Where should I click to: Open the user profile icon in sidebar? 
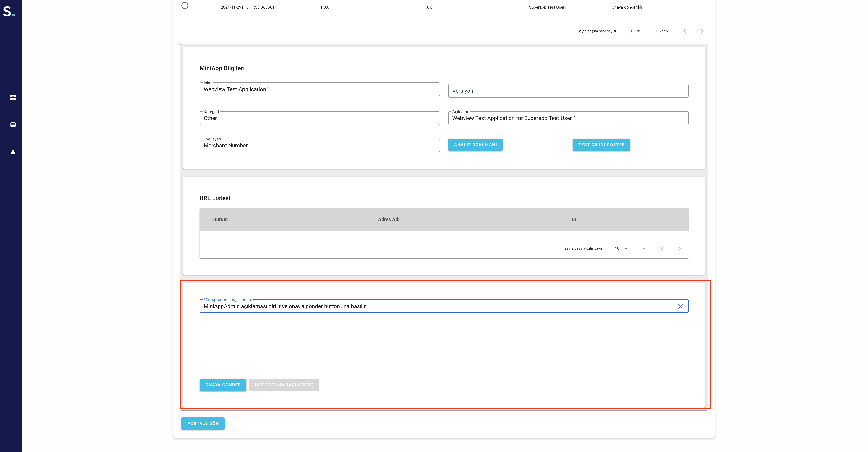point(13,152)
